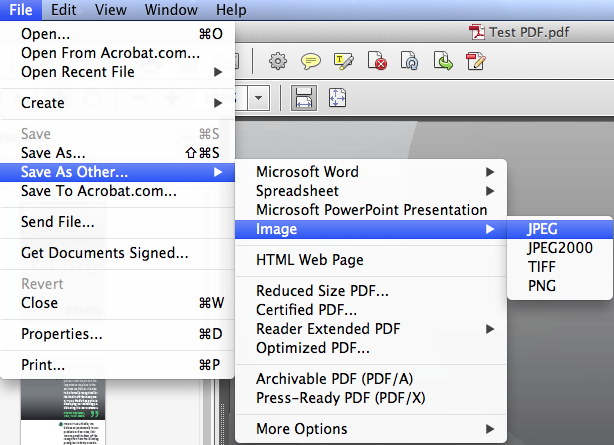Choose Properties... menu item

(x=117, y=334)
